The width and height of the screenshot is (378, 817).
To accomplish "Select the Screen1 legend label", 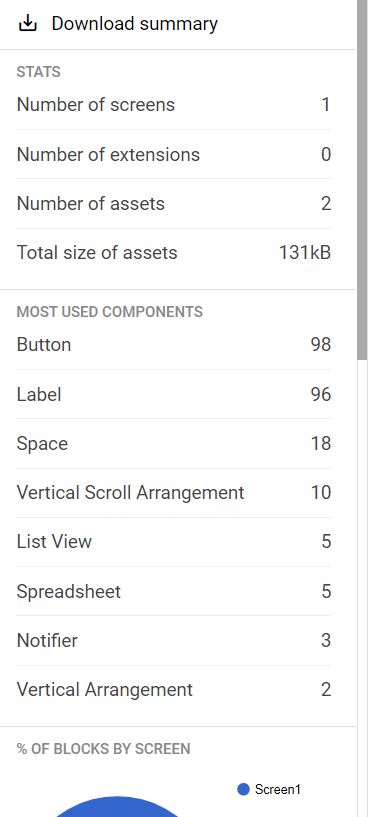I will coord(278,789).
